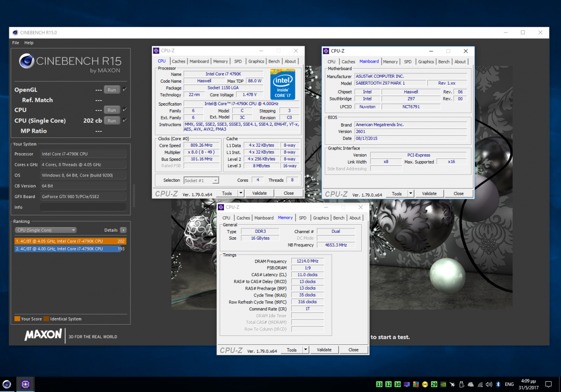Switch to Bench tab in CPU-Z CPU window
The width and height of the screenshot is (561, 392).
(274, 61)
